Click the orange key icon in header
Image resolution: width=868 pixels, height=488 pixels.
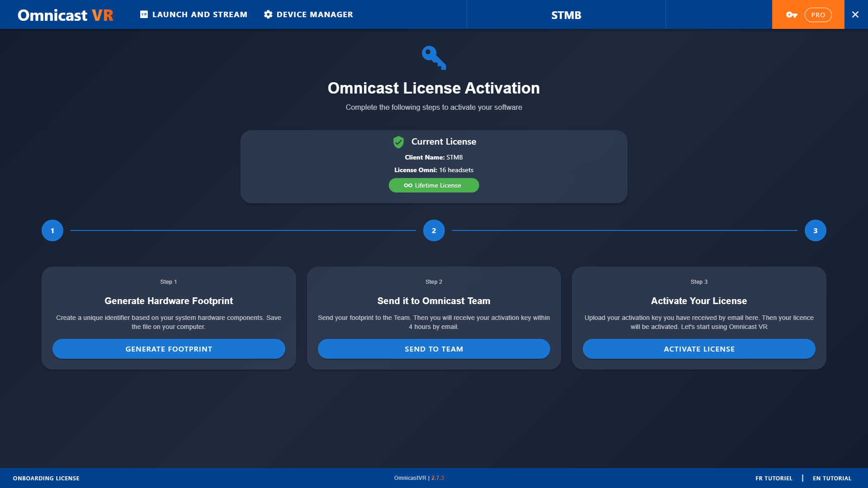coord(791,15)
